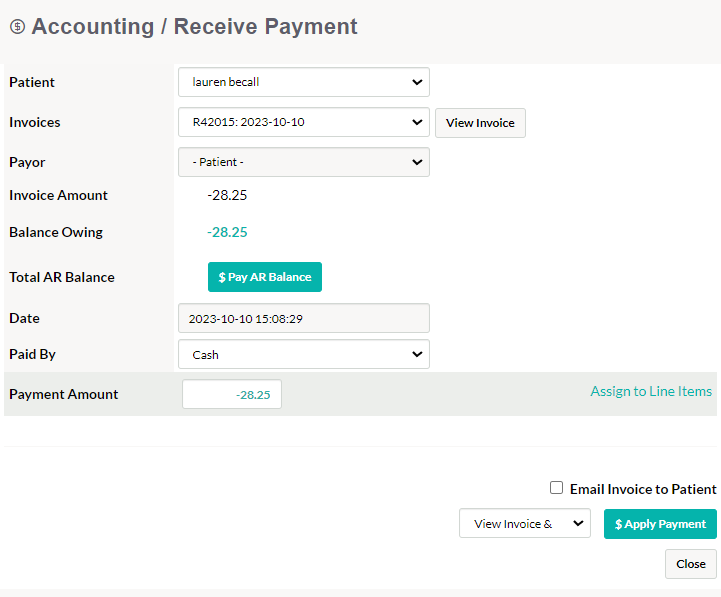Click the dollar circle icon beside Accounting title
This screenshot has width=721, height=597.
click(17, 27)
